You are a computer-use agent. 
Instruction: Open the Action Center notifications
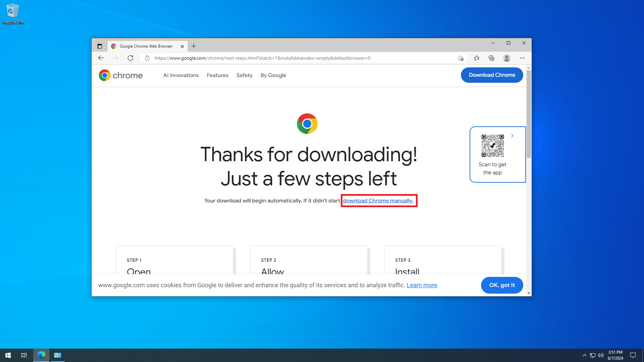point(633,355)
